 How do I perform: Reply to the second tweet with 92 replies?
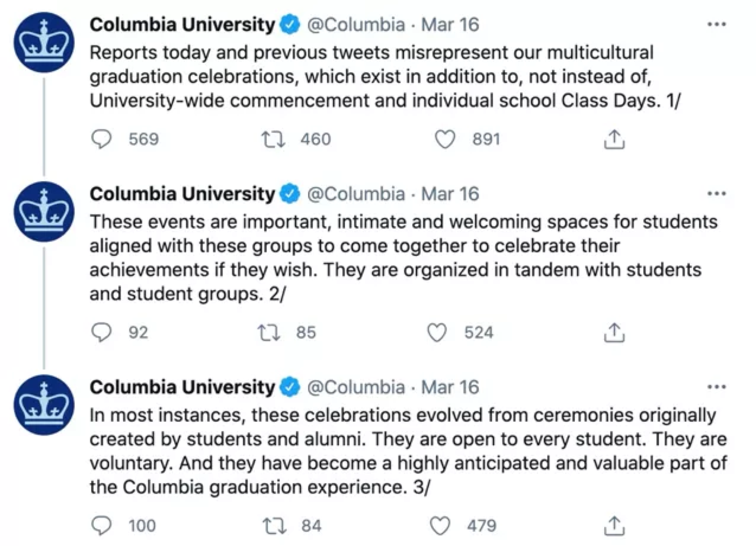click(103, 333)
